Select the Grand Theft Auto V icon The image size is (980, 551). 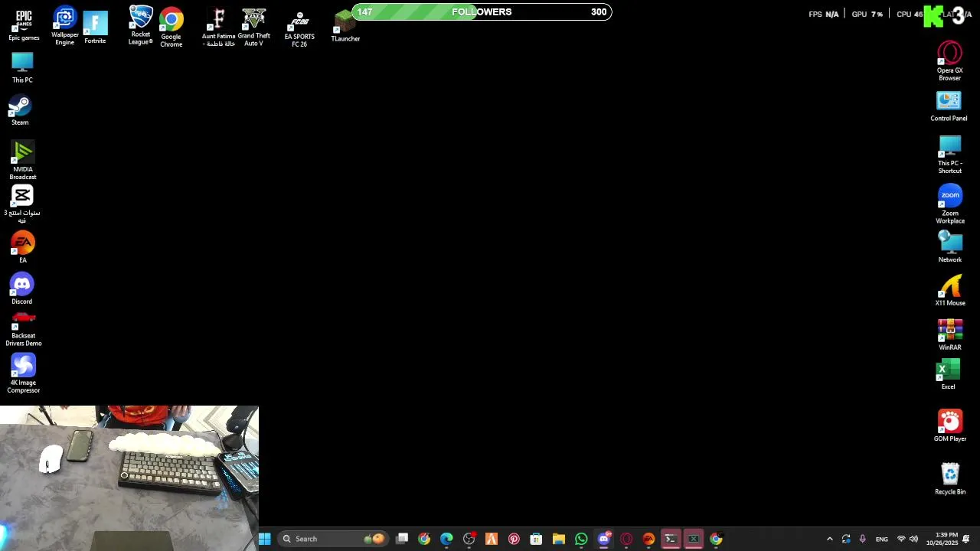coord(253,28)
